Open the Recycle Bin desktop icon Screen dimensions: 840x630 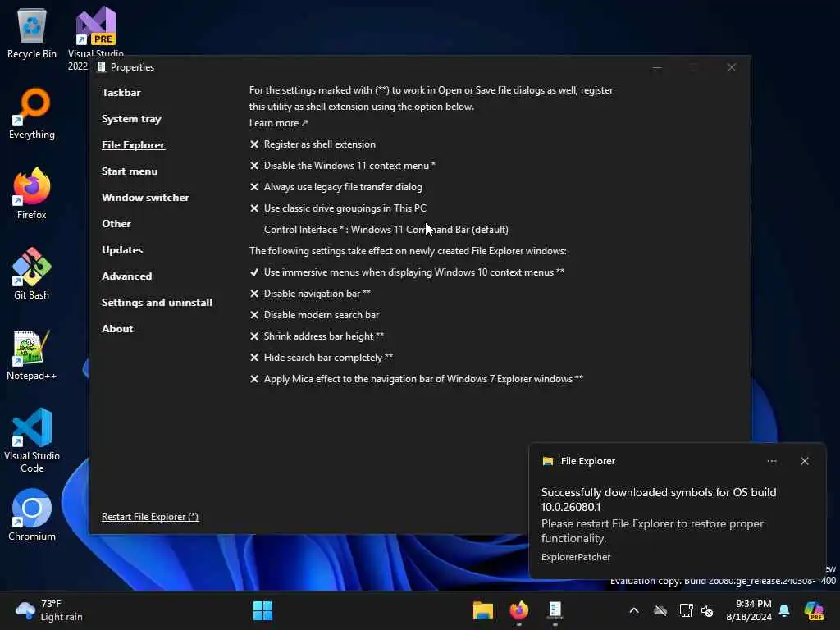[32, 33]
